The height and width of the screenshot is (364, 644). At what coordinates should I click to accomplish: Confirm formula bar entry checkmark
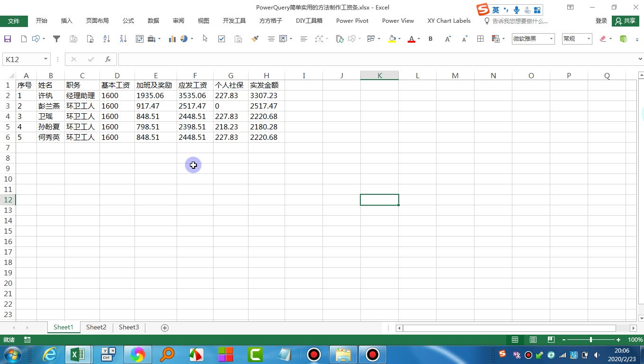[91, 59]
